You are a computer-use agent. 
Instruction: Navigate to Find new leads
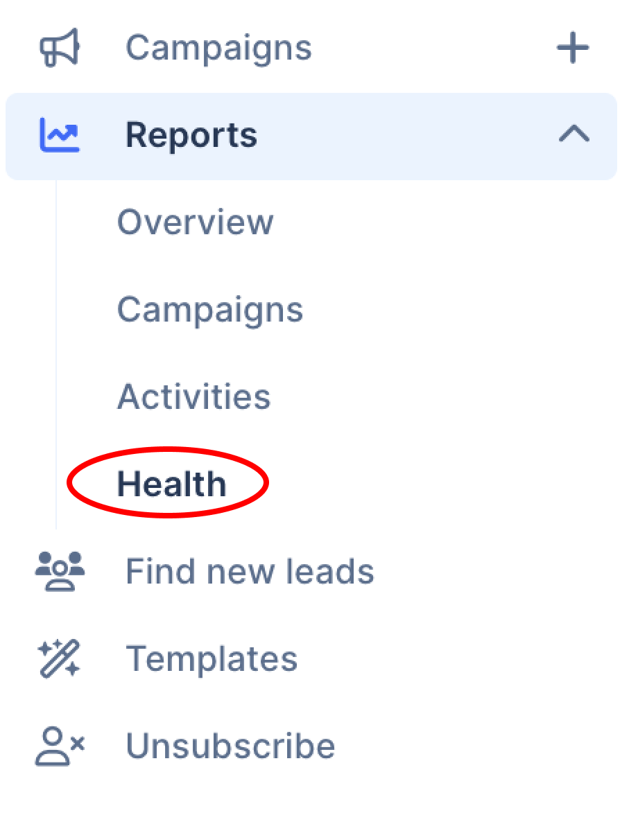pyautogui.click(x=250, y=572)
